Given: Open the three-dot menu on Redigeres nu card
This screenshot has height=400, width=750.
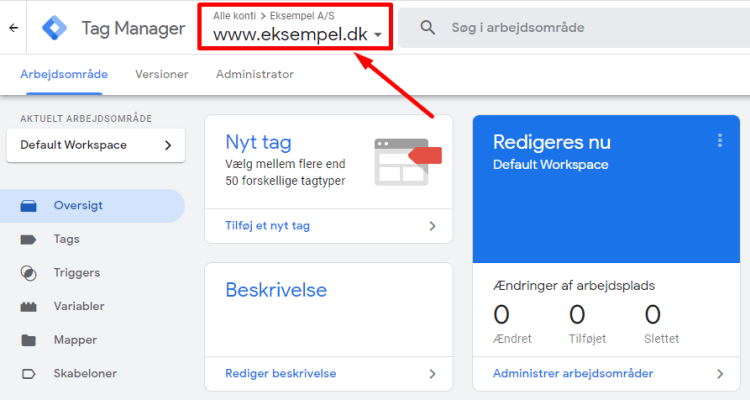Looking at the screenshot, I should click(719, 141).
